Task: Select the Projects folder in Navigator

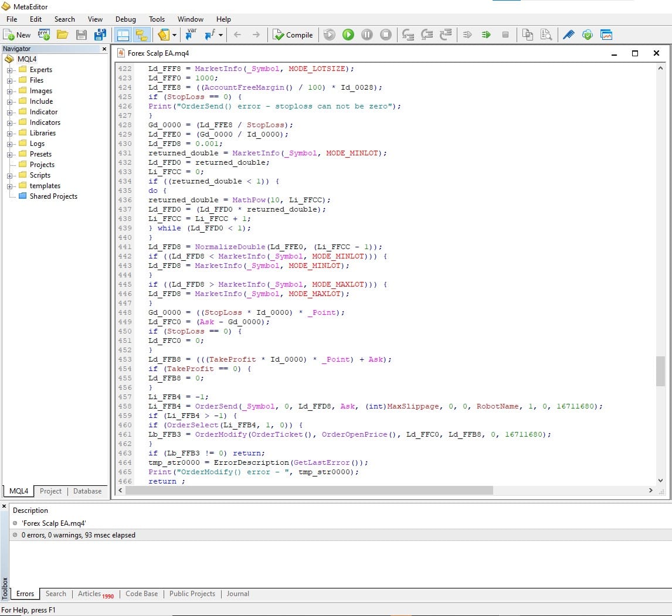Action: (42, 165)
